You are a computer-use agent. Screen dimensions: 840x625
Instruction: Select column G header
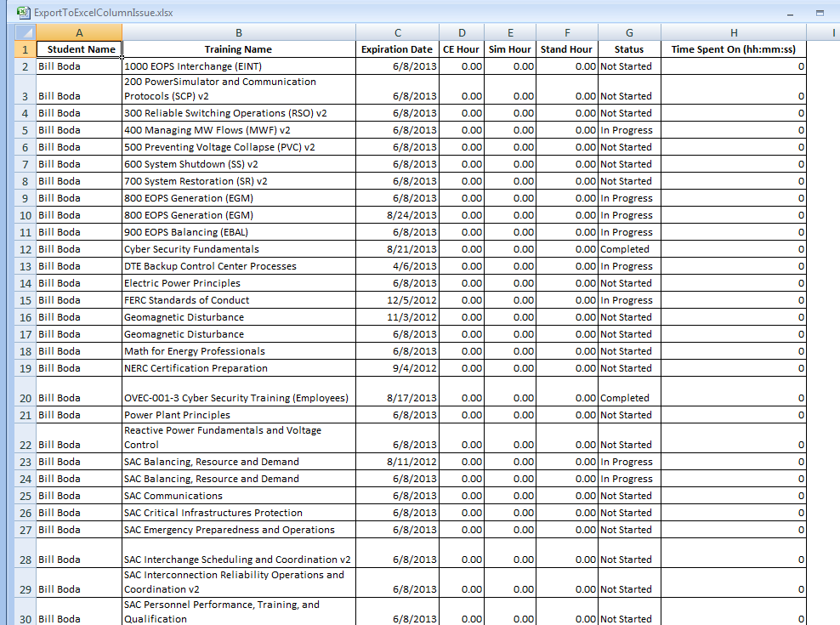629,32
